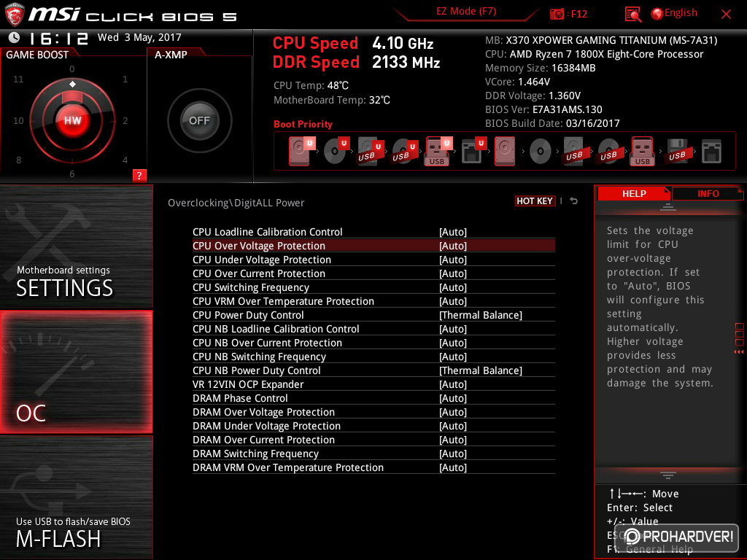Open VR 12VIN OCP Expander Auto value
747x560 pixels.
point(452,384)
